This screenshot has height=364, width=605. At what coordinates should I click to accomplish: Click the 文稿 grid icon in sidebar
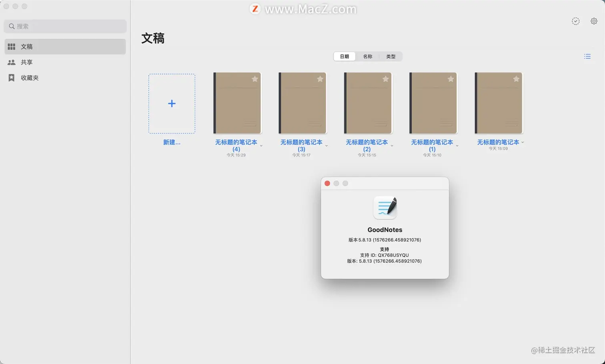12,47
